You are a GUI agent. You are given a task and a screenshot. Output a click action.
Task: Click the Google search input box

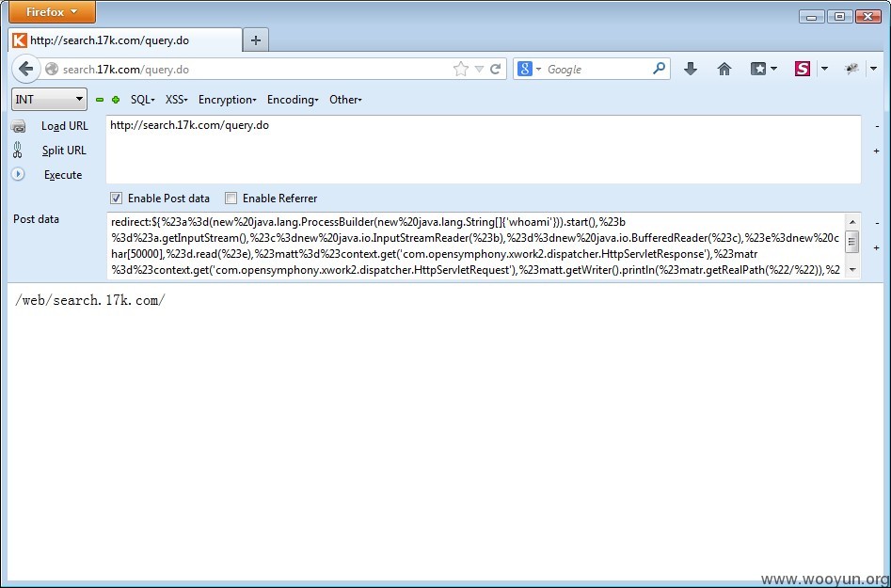[597, 70]
